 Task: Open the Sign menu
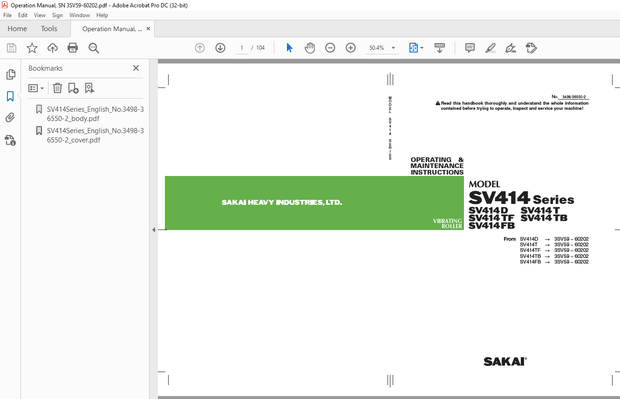pyautogui.click(x=57, y=15)
